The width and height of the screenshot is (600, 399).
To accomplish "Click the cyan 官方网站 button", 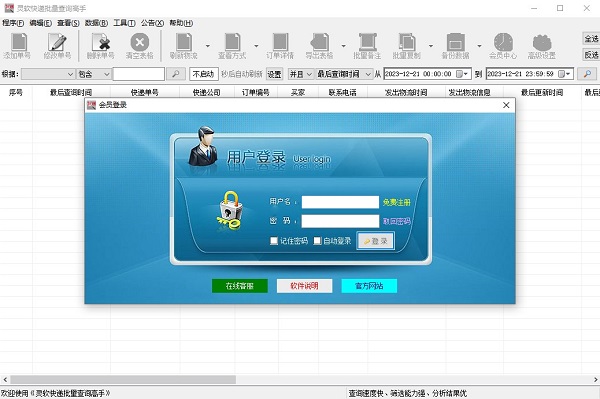I will 369,286.
